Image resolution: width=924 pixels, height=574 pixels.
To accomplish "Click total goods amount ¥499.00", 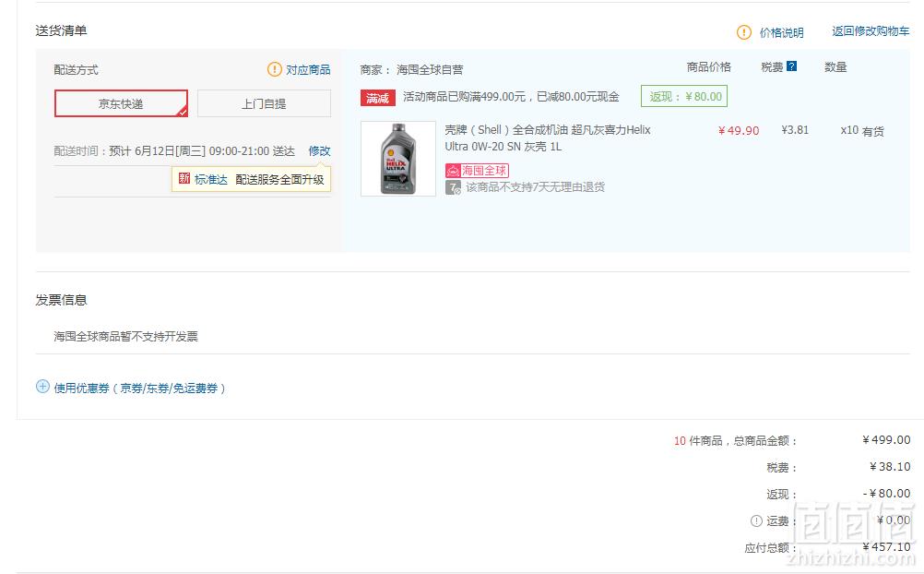I will pos(886,439).
